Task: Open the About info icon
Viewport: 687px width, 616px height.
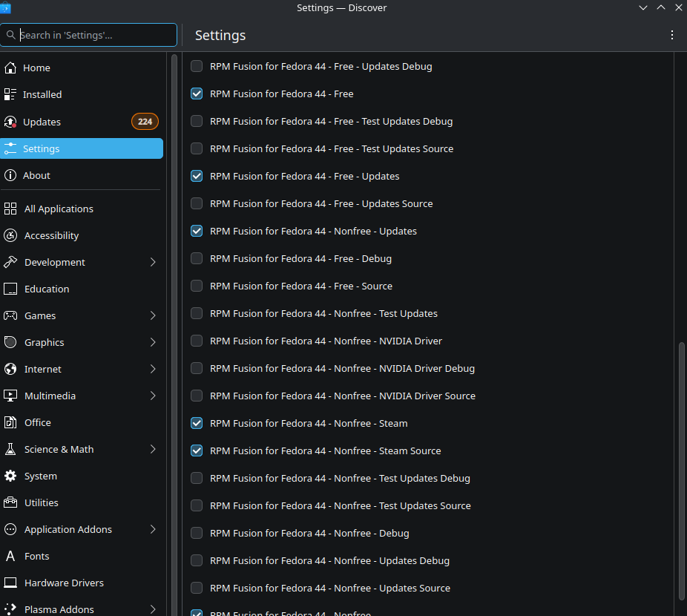Action: [10, 175]
